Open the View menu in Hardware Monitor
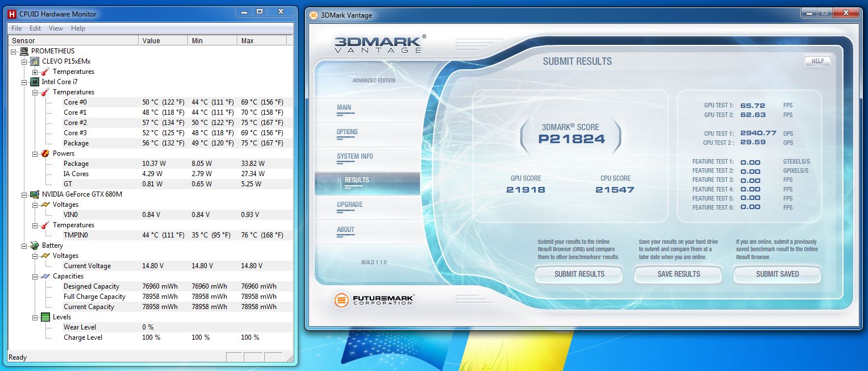The image size is (868, 371). pyautogui.click(x=56, y=28)
